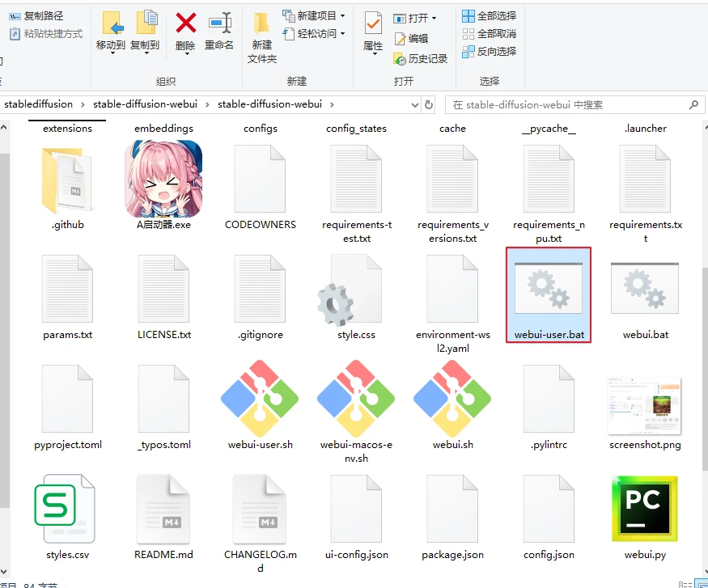The height and width of the screenshot is (588, 708).
Task: Open the Move to ribbon command
Action: (111, 32)
